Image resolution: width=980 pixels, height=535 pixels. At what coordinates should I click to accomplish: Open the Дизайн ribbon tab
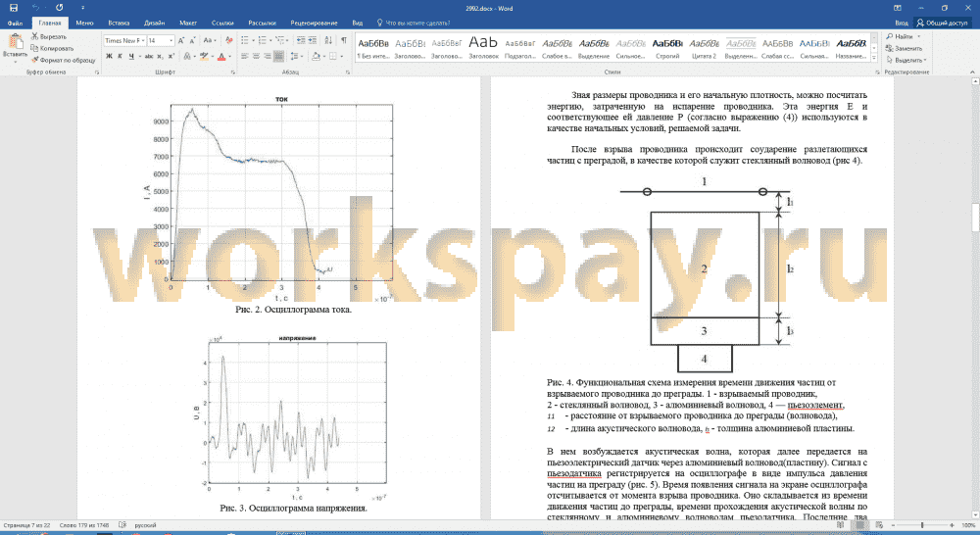point(155,24)
